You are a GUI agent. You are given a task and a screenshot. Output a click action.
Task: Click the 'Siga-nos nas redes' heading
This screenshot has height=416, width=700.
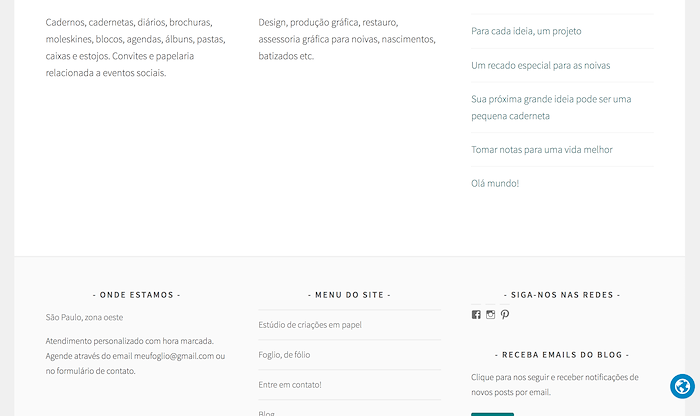[562, 295]
